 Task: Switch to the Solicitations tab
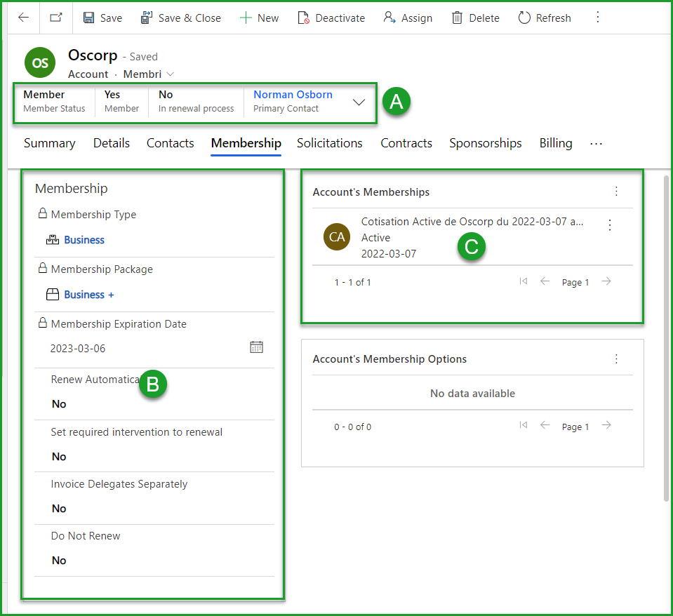click(x=329, y=143)
